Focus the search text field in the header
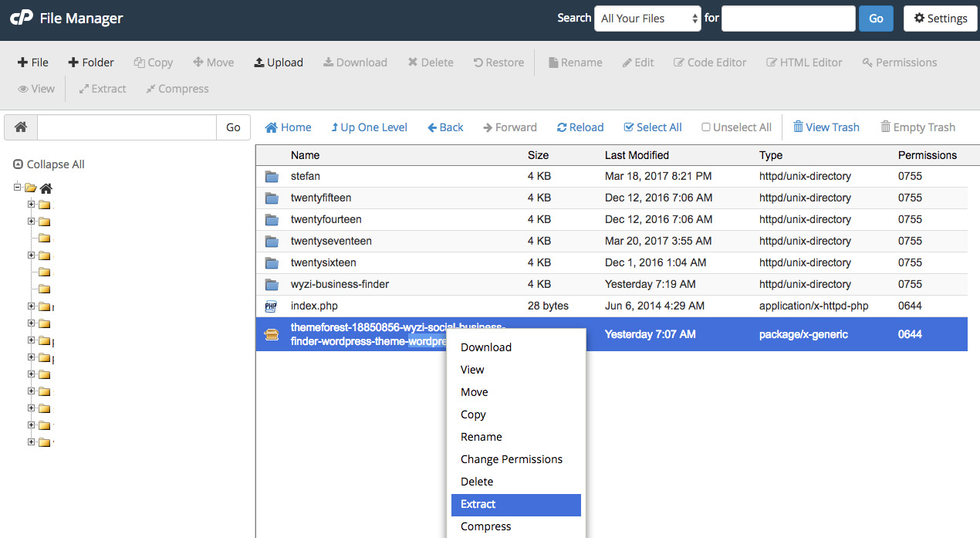Screen dimensions: 980x538 789,19
